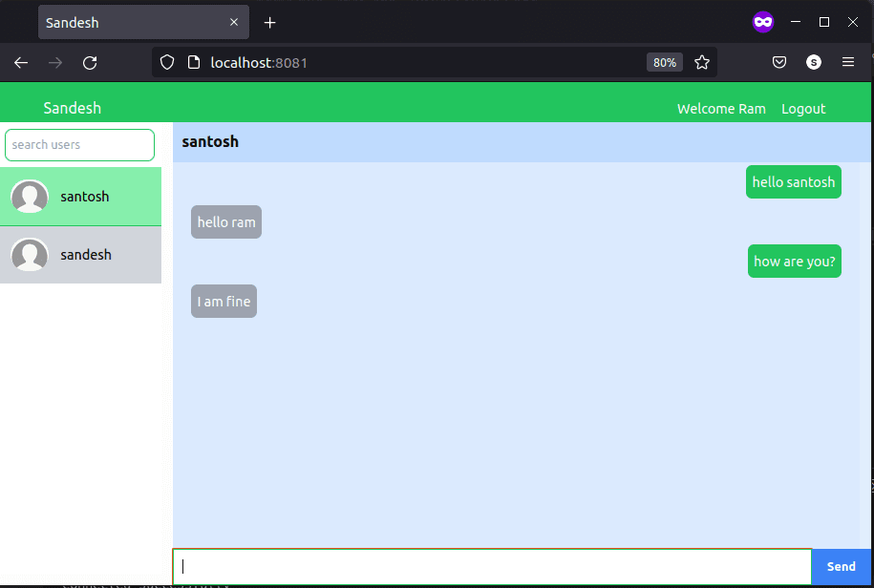
Task: Open a new browser tab
Action: [x=269, y=22]
